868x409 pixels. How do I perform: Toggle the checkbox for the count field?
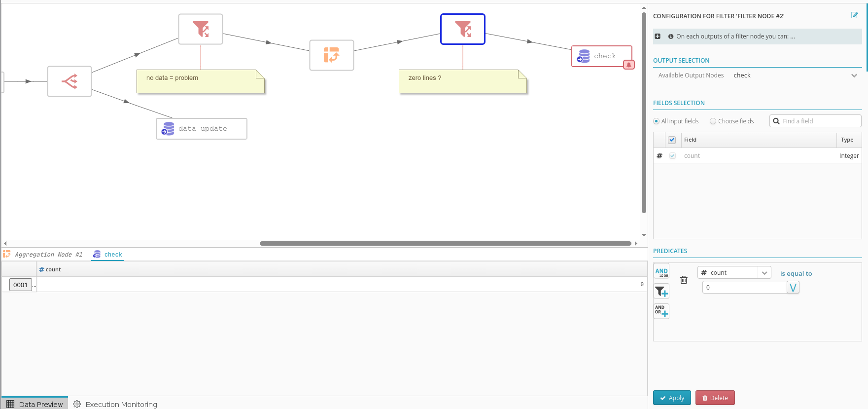point(672,156)
